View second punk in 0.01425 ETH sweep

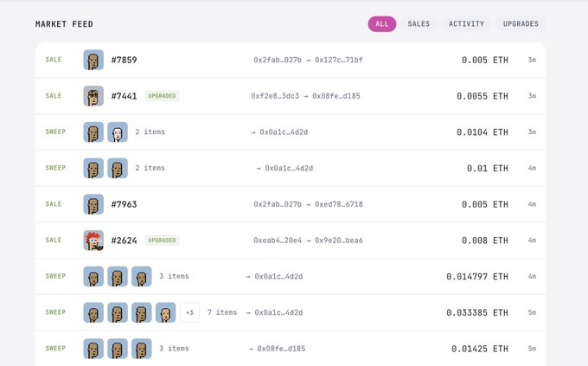coord(118,349)
